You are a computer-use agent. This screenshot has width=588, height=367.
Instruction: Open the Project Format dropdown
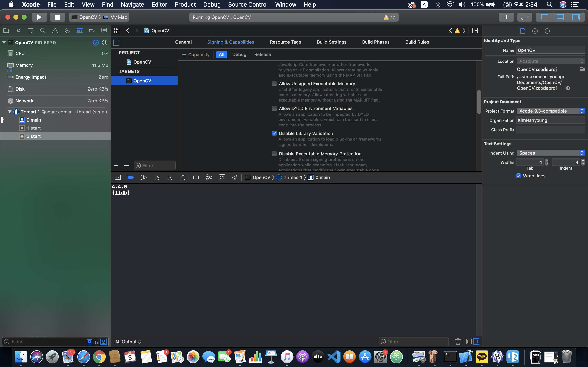[550, 111]
